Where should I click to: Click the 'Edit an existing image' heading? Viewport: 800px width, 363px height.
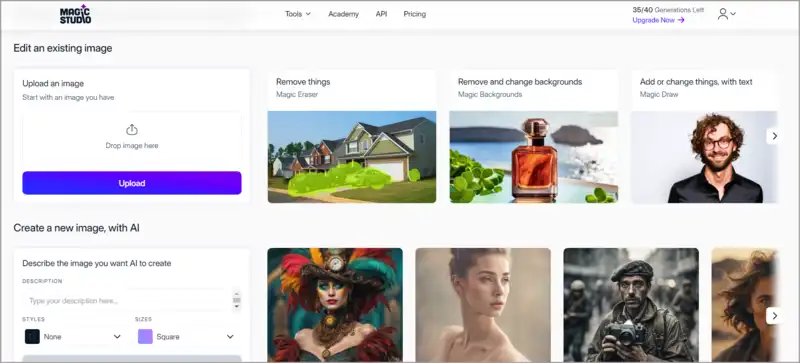(x=63, y=49)
